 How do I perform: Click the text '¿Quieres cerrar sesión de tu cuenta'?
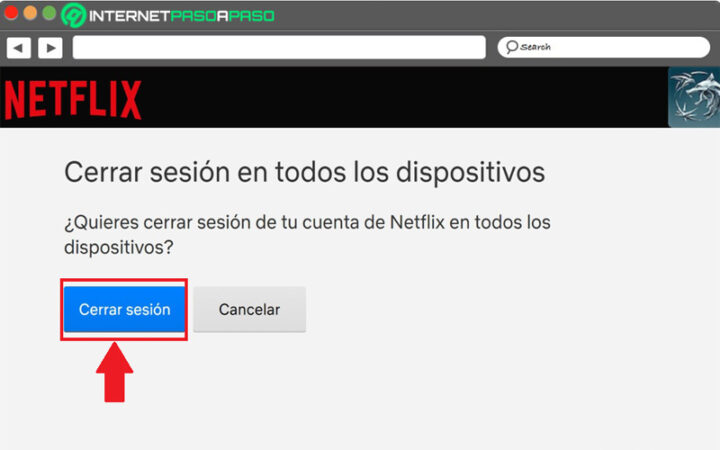click(x=210, y=222)
